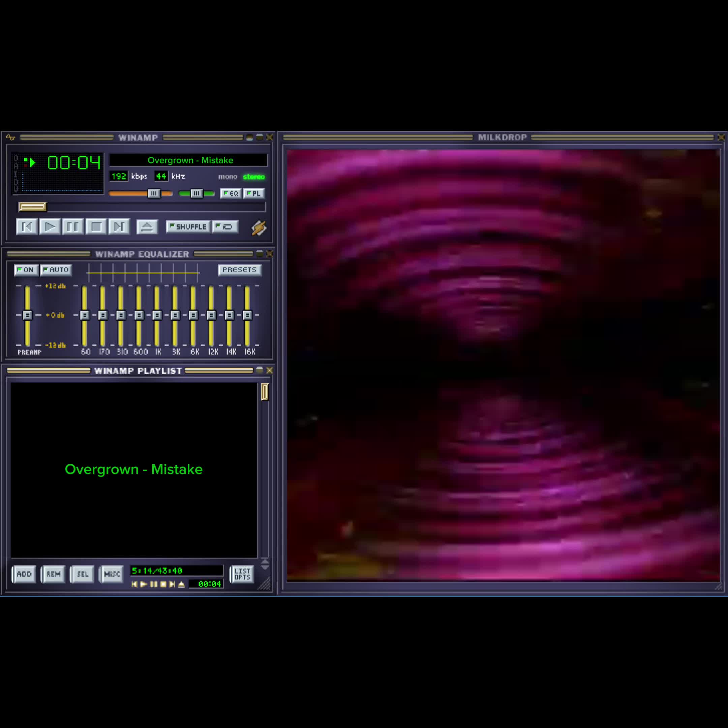Click the -12 db equalizer label
This screenshot has width=728, height=728.
click(55, 345)
